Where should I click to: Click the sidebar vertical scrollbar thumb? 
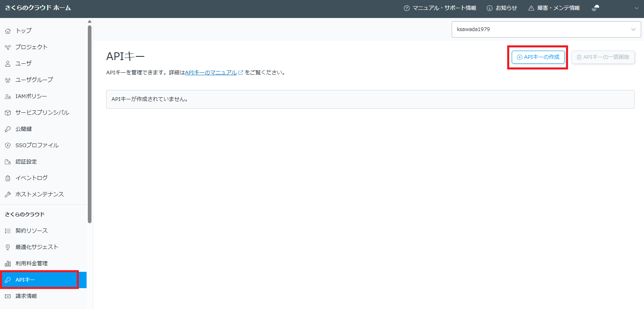click(x=90, y=124)
